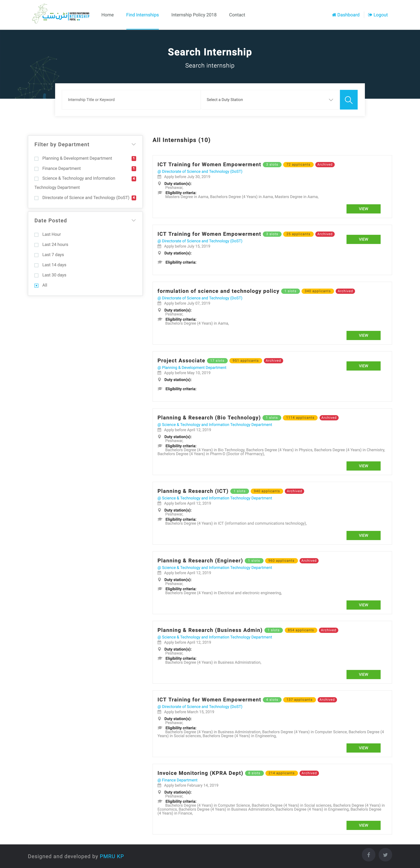The image size is (420, 868).
Task: Click the Internship Portal logo
Action: [61, 14]
